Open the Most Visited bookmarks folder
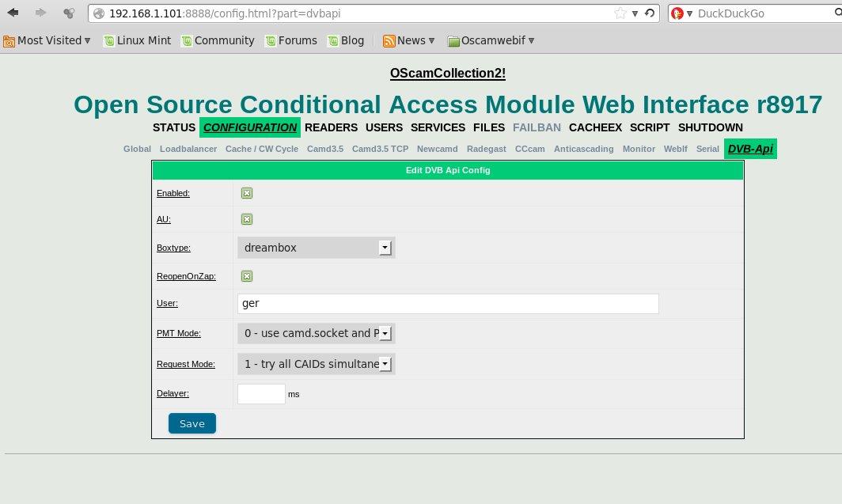 (47, 41)
